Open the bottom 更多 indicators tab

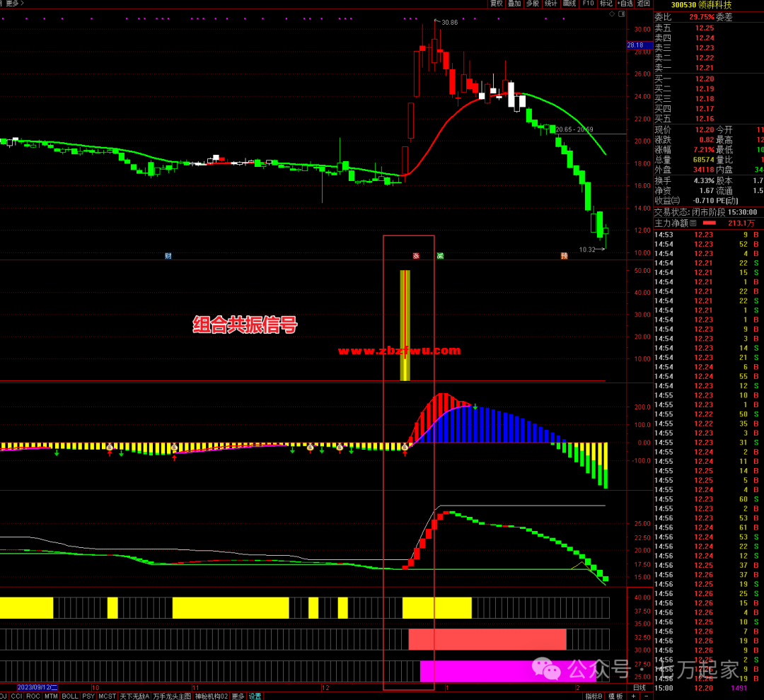238,696
